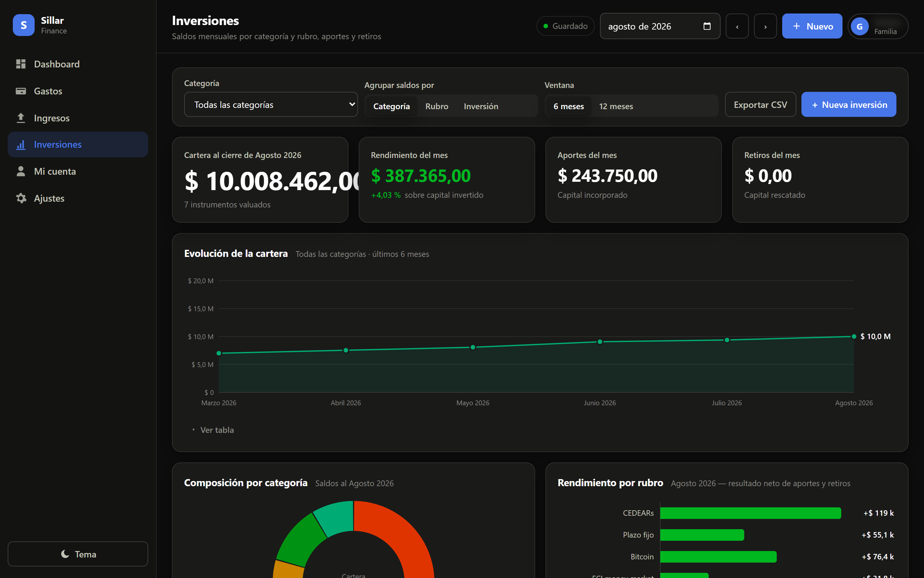
Task: Click the G user avatar
Action: click(x=860, y=26)
